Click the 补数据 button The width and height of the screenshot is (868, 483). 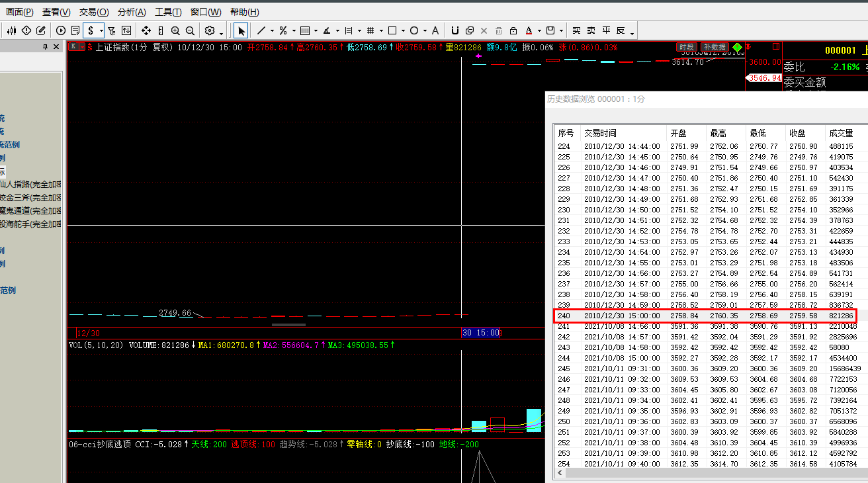tap(715, 48)
